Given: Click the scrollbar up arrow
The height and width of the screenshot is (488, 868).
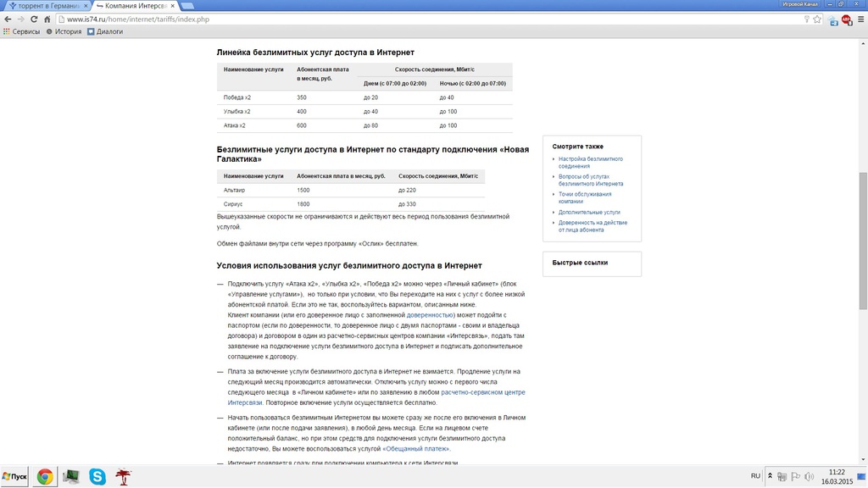Looking at the screenshot, I should pyautogui.click(x=863, y=42).
